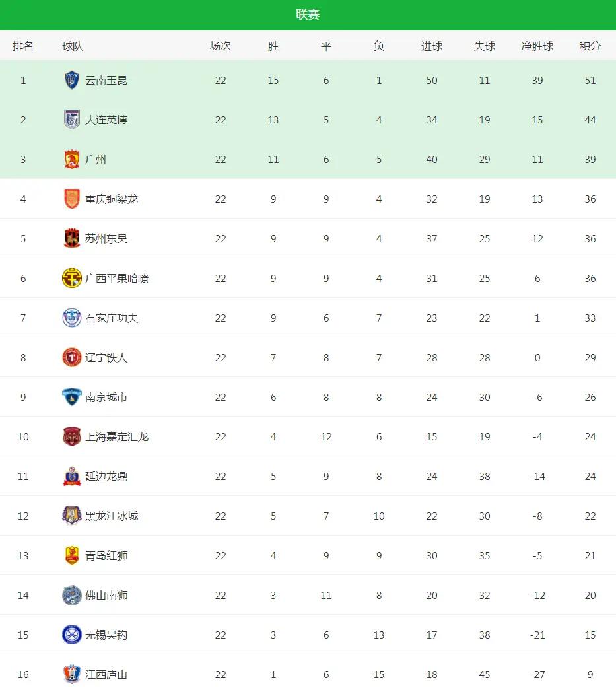Screen dimensions: 616x692
Task: Open the 江西庐山 team name link
Action: click(x=106, y=674)
